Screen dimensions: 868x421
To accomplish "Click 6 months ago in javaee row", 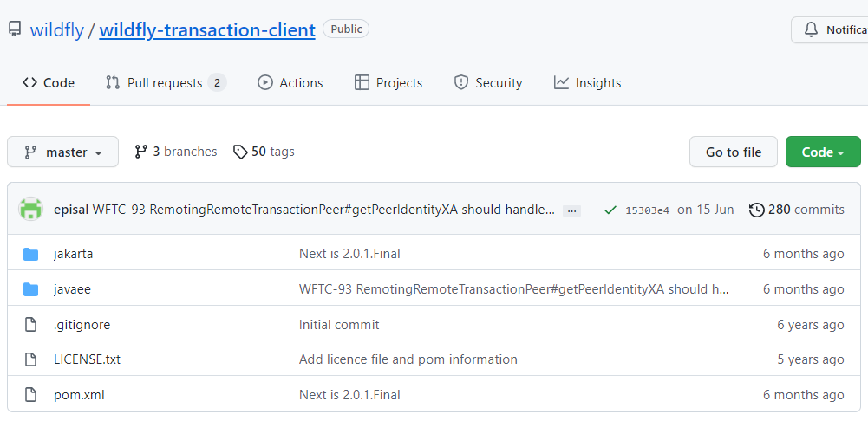I will [x=803, y=289].
